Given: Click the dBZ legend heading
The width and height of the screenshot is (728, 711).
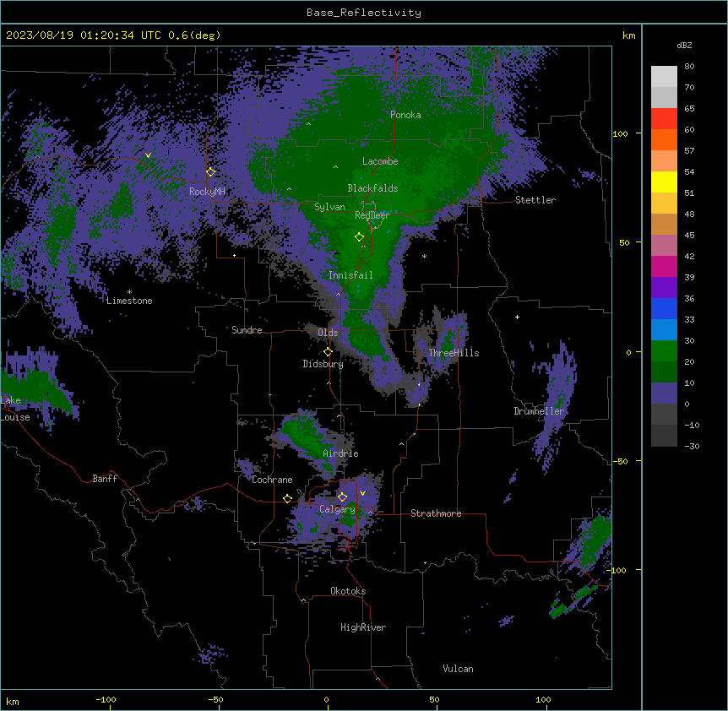Looking at the screenshot, I should point(684,46).
